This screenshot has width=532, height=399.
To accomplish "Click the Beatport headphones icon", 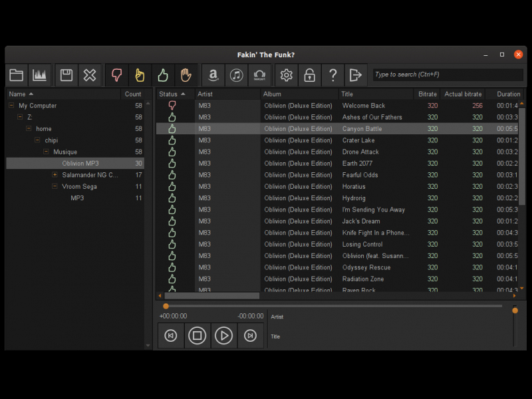I will point(259,75).
